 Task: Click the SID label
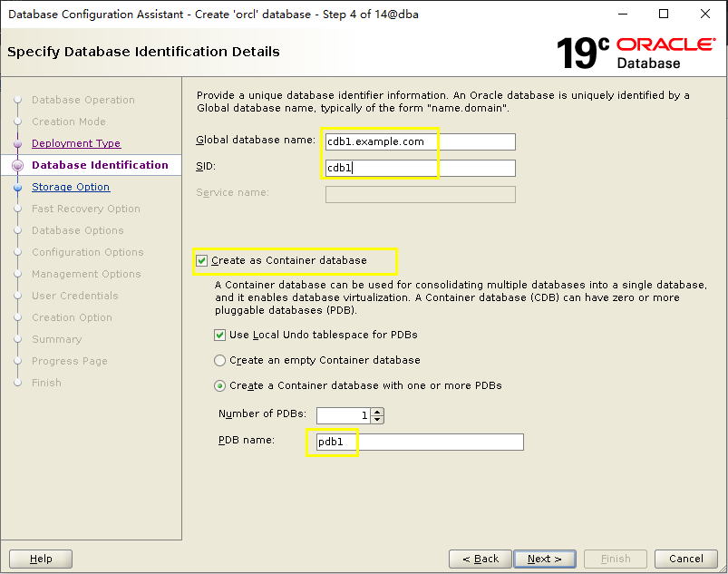(206, 166)
